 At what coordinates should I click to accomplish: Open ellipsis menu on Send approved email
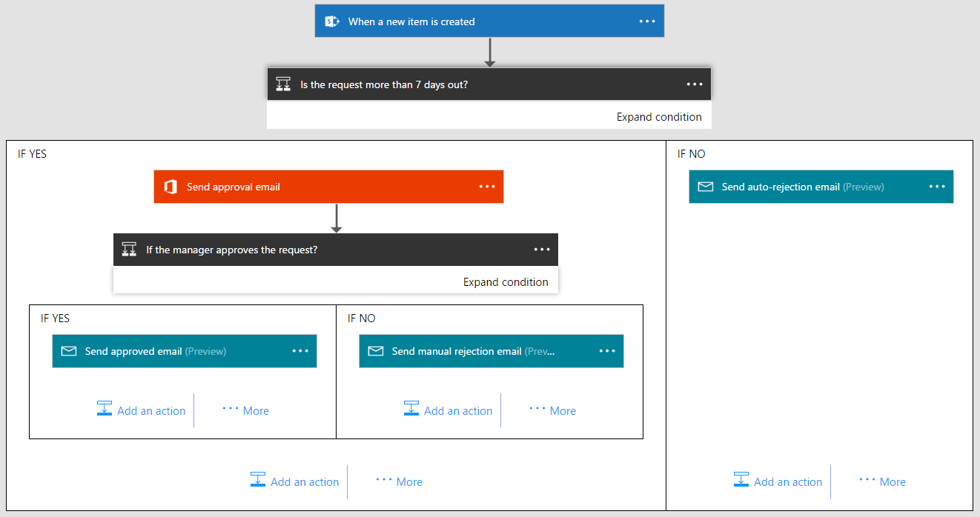pos(300,351)
